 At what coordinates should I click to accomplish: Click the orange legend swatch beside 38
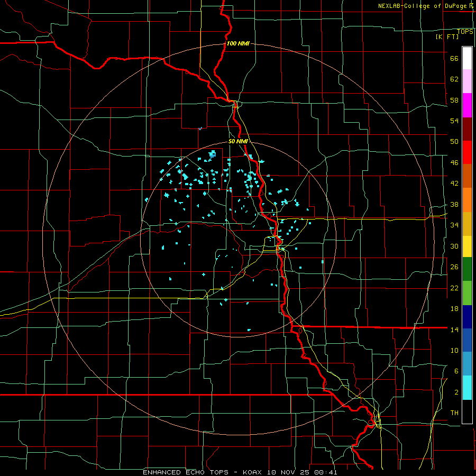[x=467, y=200]
